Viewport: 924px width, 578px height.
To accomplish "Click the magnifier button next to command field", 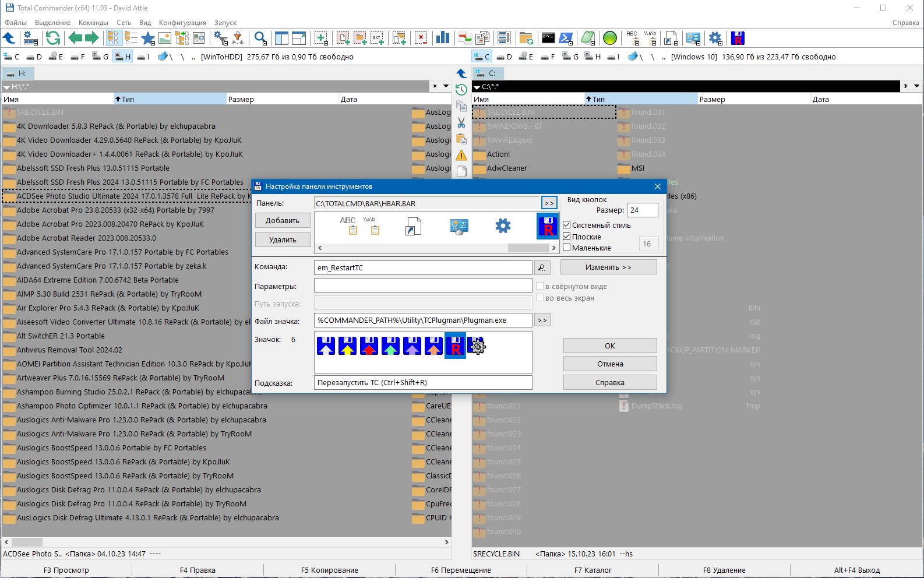I will (542, 267).
